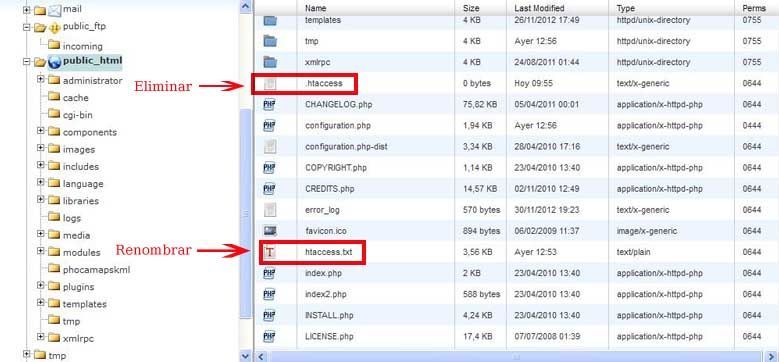This screenshot has width=779, height=362.
Task: Click the file icon beside .htaccess
Action: click(x=269, y=84)
